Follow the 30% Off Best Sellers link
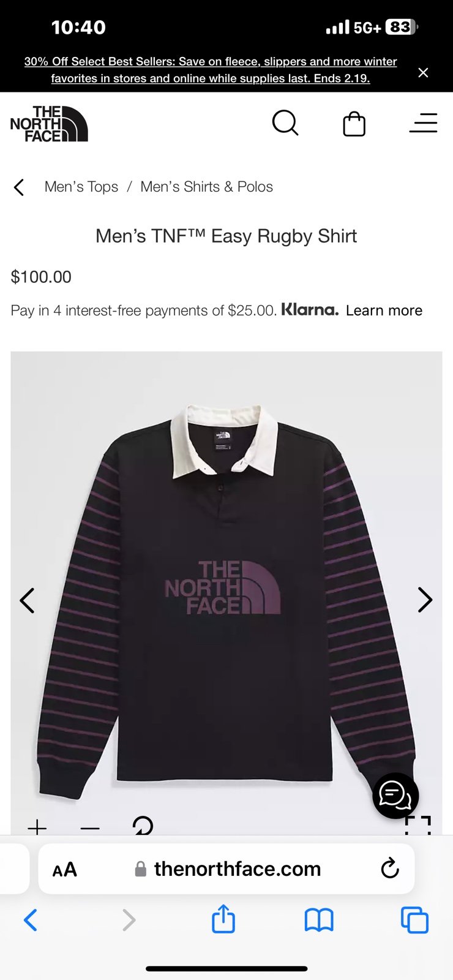The height and width of the screenshot is (980, 453). [211, 70]
